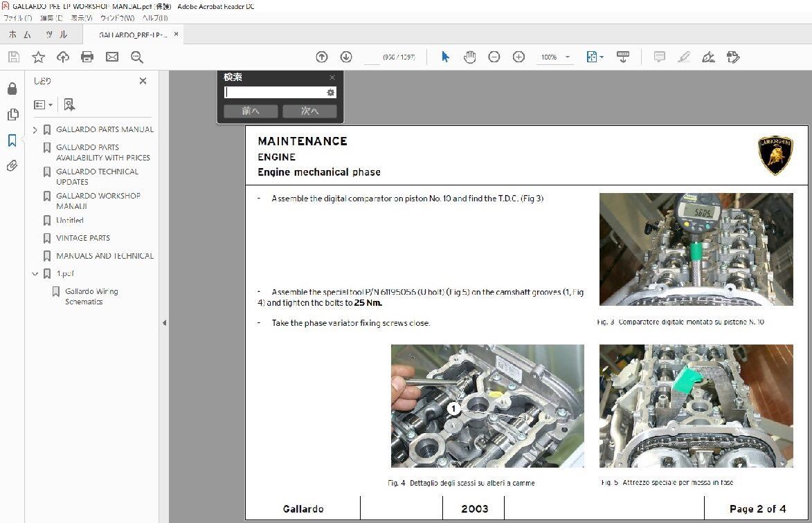Go to the previous page
812x523 pixels.
322,57
